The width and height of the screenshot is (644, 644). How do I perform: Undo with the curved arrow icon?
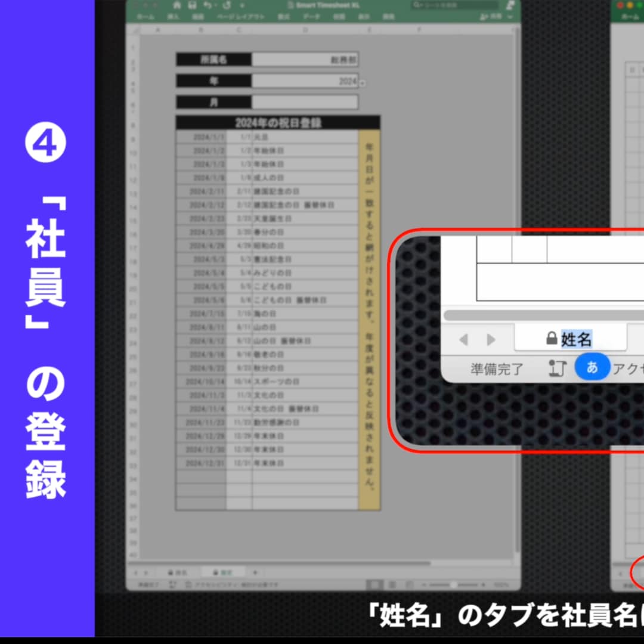click(208, 5)
